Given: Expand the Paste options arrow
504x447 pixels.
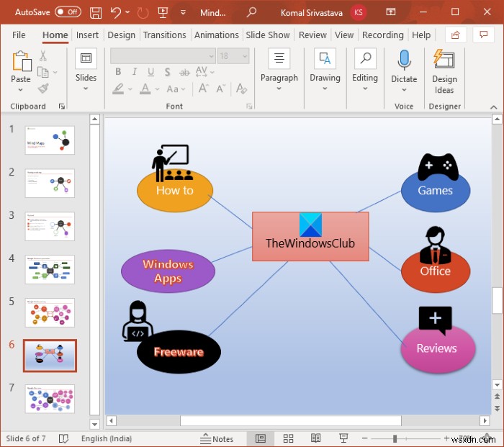Looking at the screenshot, I should coord(21,90).
